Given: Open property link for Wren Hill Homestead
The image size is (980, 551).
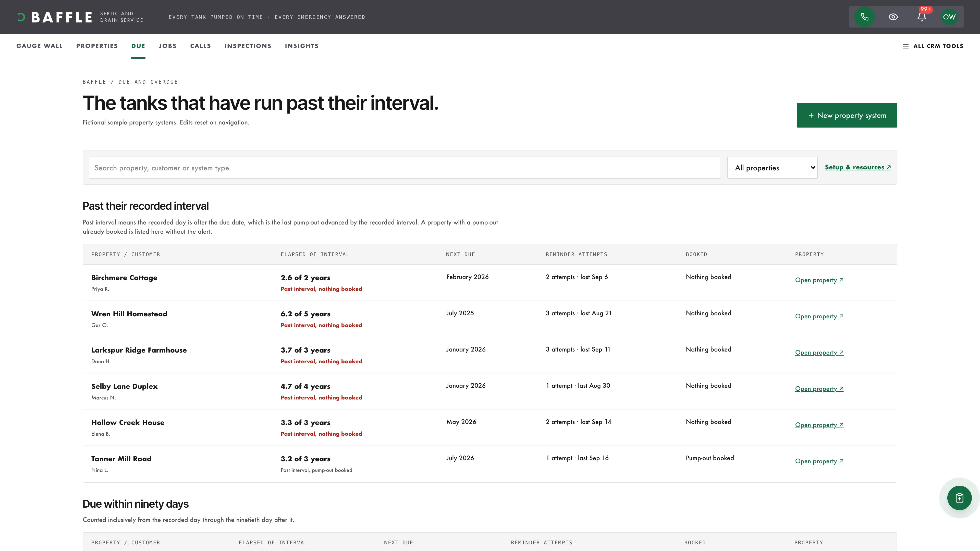Looking at the screenshot, I should [819, 316].
